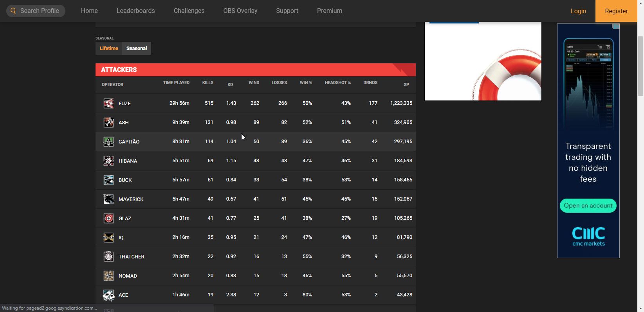Click the Capitão operator icon
Image resolution: width=644 pixels, height=312 pixels.
tap(108, 142)
